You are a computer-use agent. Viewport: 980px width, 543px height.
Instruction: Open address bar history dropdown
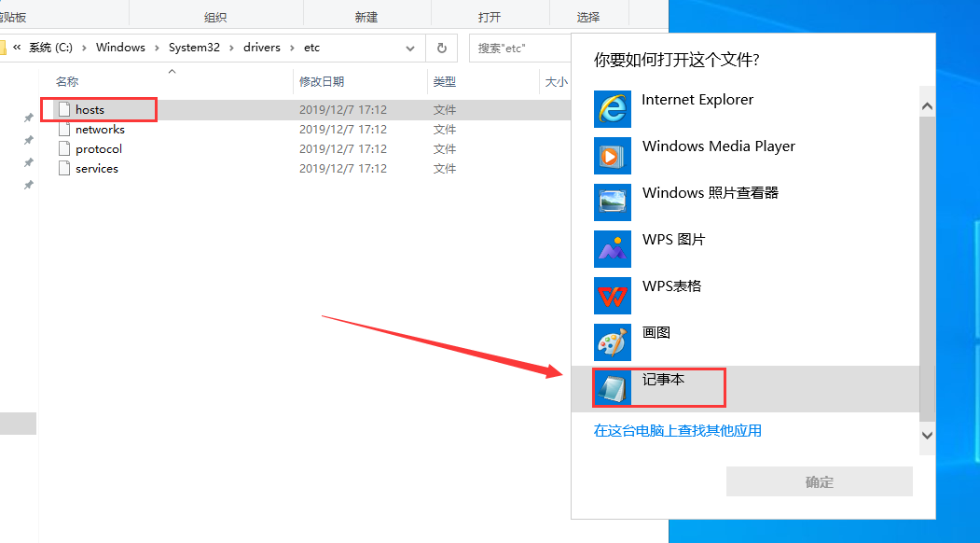[x=410, y=49]
